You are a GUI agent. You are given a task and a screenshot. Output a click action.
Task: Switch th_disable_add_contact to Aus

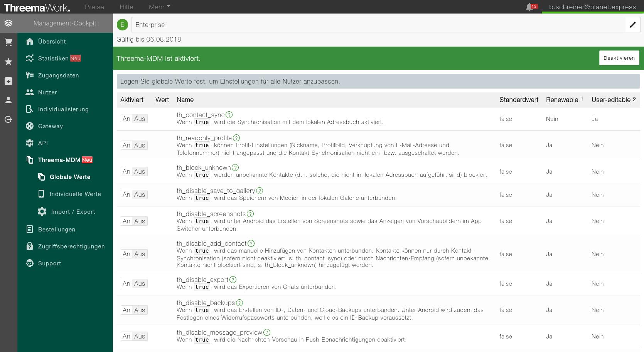pyautogui.click(x=140, y=254)
